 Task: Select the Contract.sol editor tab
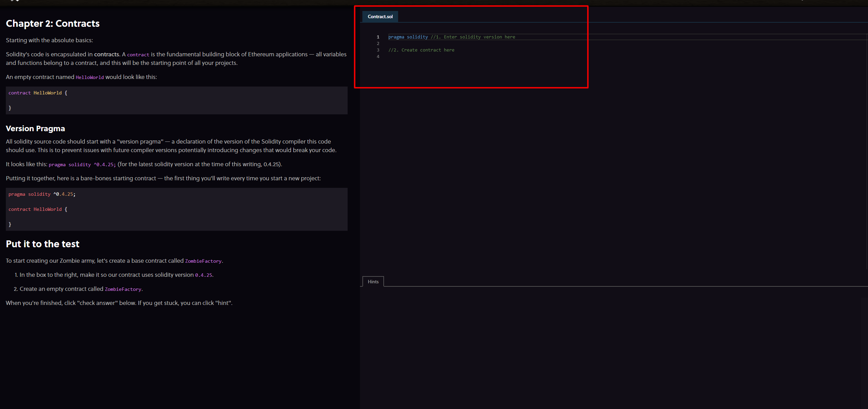click(x=380, y=16)
